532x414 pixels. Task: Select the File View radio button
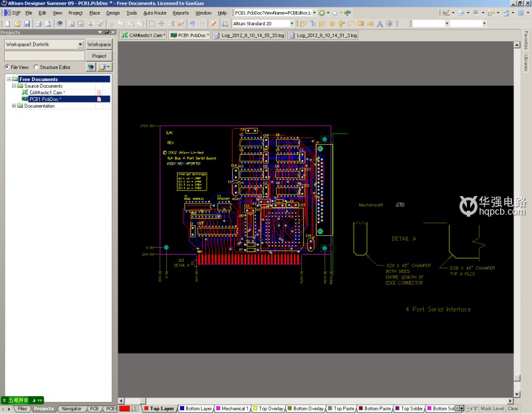click(7, 67)
